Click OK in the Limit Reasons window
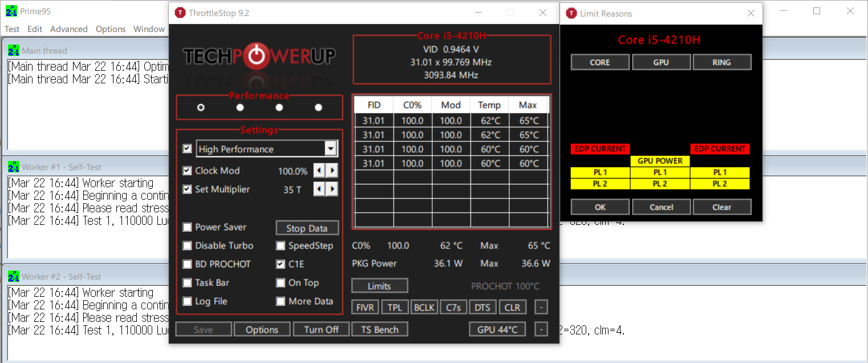This screenshot has height=363, width=868. click(x=600, y=207)
